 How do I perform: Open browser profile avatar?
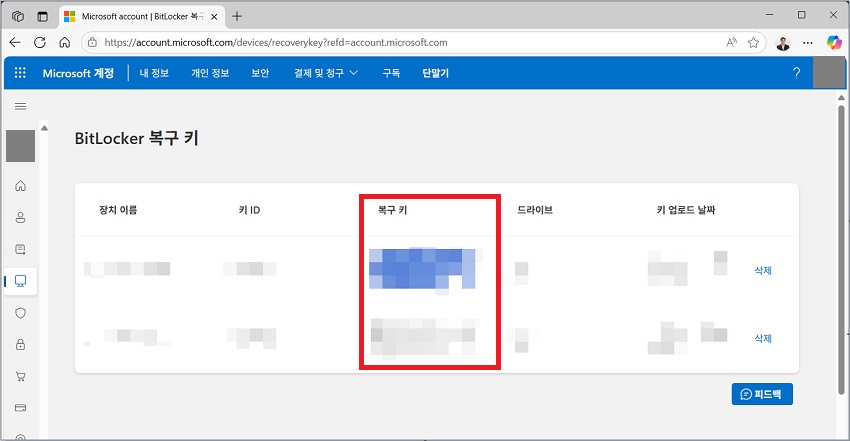(x=783, y=43)
